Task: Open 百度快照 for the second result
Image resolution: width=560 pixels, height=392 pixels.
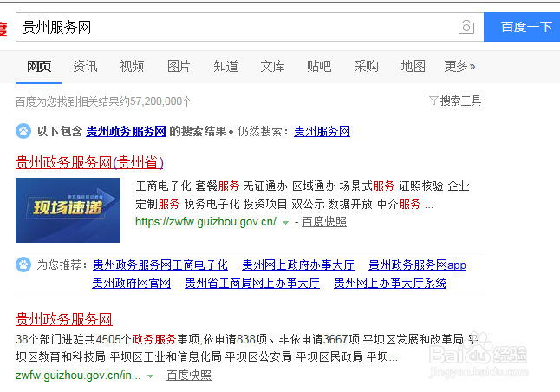Action: click(x=189, y=376)
